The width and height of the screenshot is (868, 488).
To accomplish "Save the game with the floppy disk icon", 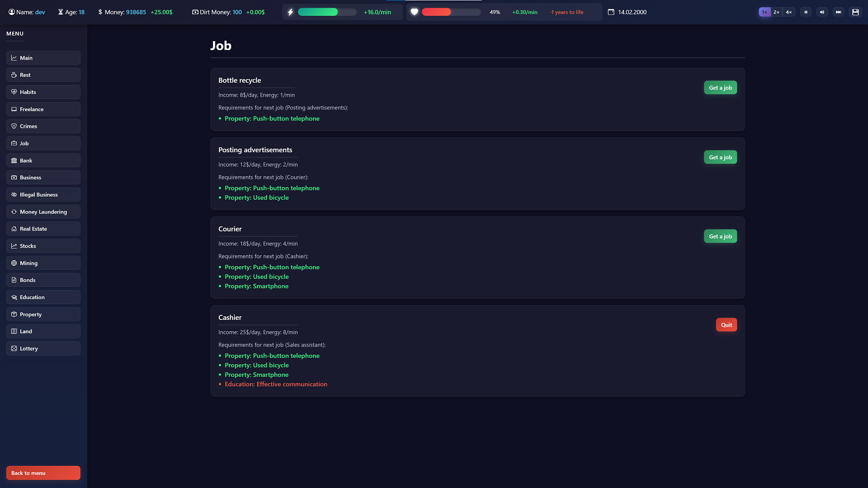I will 855,12.
